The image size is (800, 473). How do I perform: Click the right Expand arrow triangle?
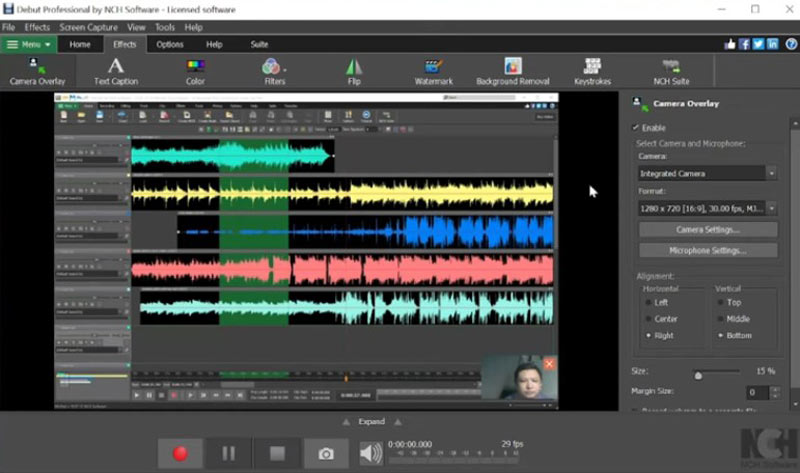click(x=398, y=422)
